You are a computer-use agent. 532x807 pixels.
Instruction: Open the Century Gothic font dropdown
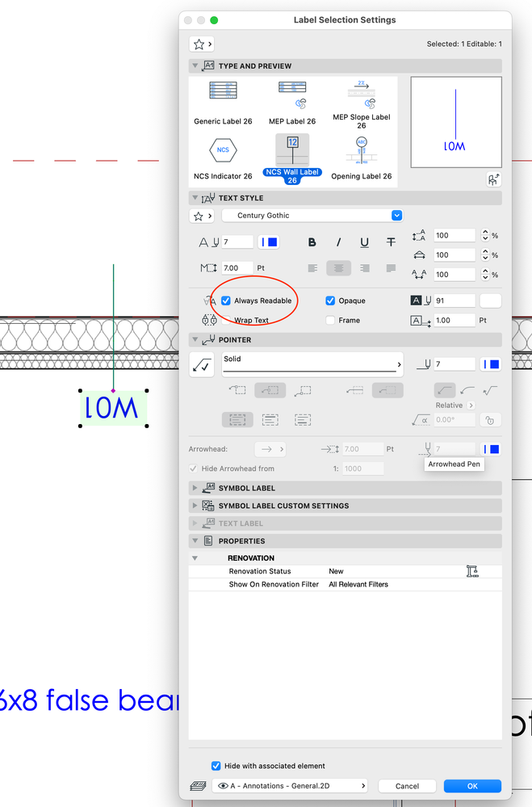click(x=312, y=216)
